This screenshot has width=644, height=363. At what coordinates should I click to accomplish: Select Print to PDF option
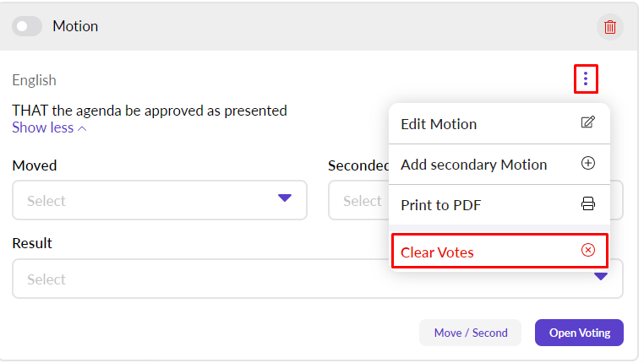pyautogui.click(x=441, y=205)
